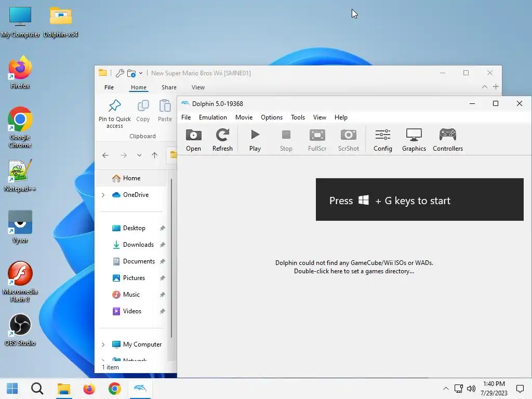Select the OBS Studio desktop shortcut
Image resolution: width=532 pixels, height=399 pixels.
[20, 330]
